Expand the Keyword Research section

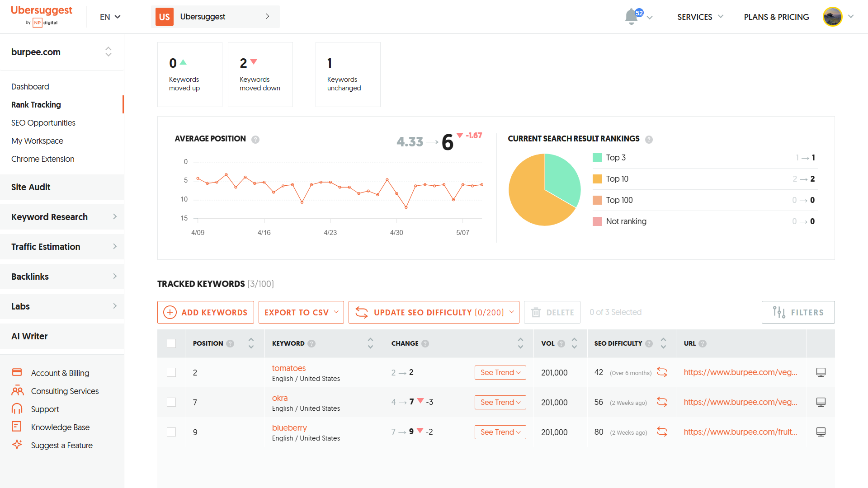coord(62,217)
